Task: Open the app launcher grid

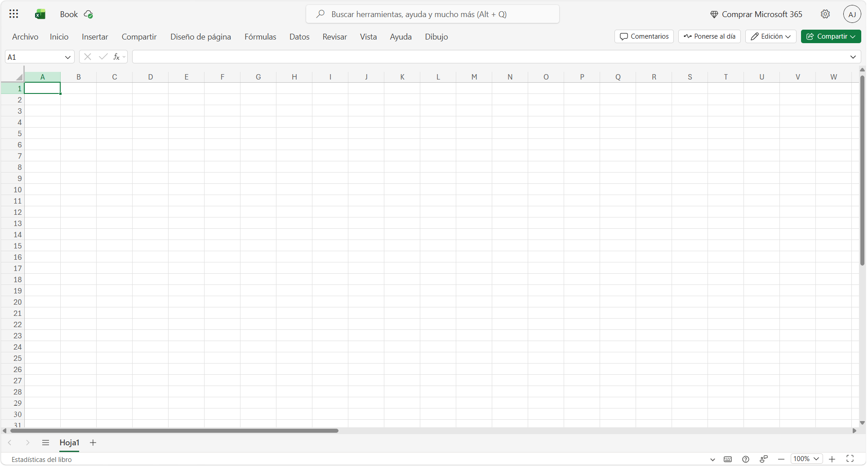Action: pyautogui.click(x=13, y=14)
